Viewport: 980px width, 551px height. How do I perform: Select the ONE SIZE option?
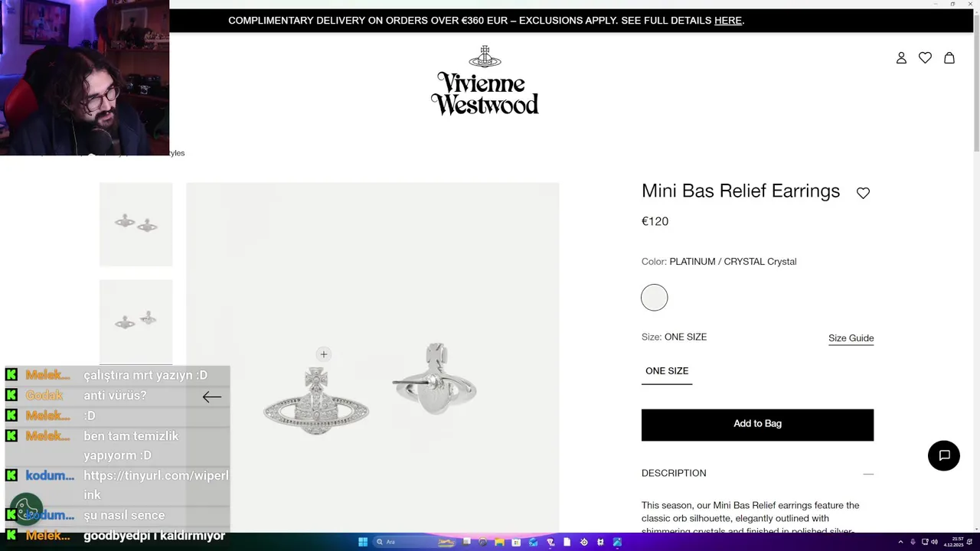[667, 371]
